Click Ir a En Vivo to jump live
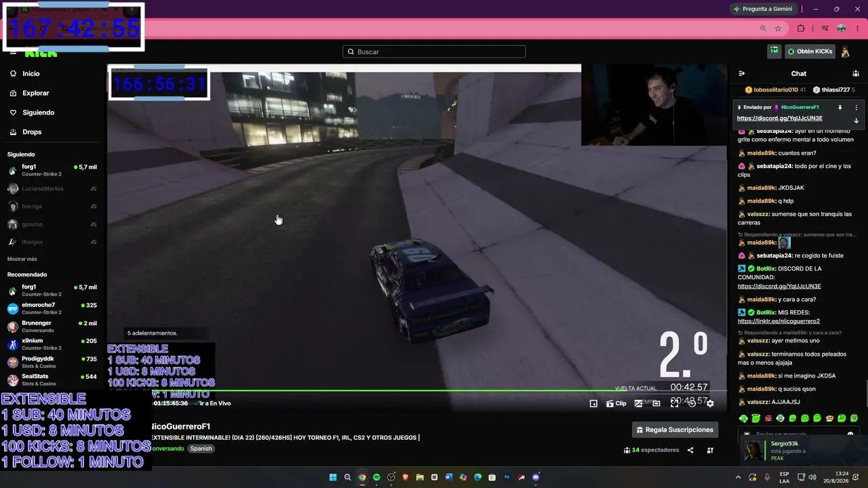Screen dimensions: 868x488 [215, 403]
